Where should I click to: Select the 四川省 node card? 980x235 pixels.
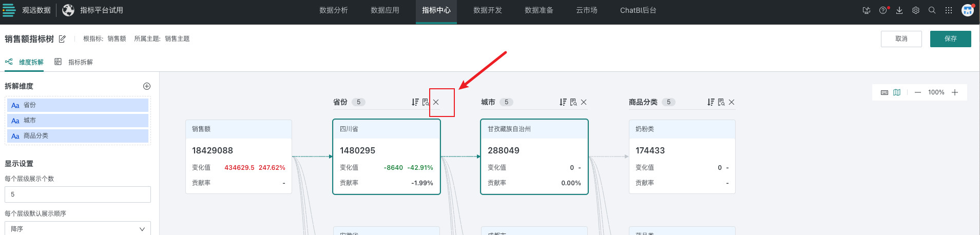387,157
